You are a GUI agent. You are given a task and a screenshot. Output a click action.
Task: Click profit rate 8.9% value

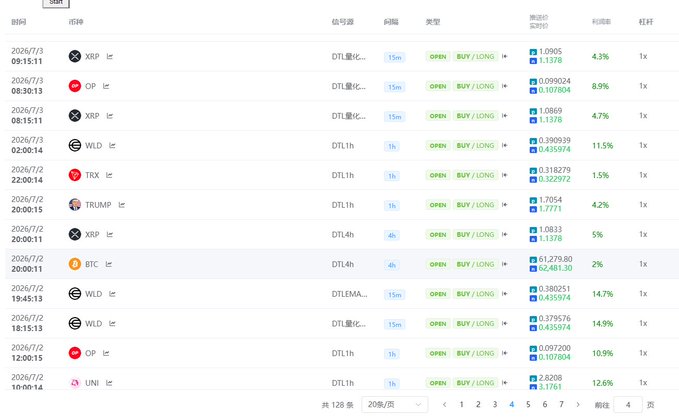point(600,86)
